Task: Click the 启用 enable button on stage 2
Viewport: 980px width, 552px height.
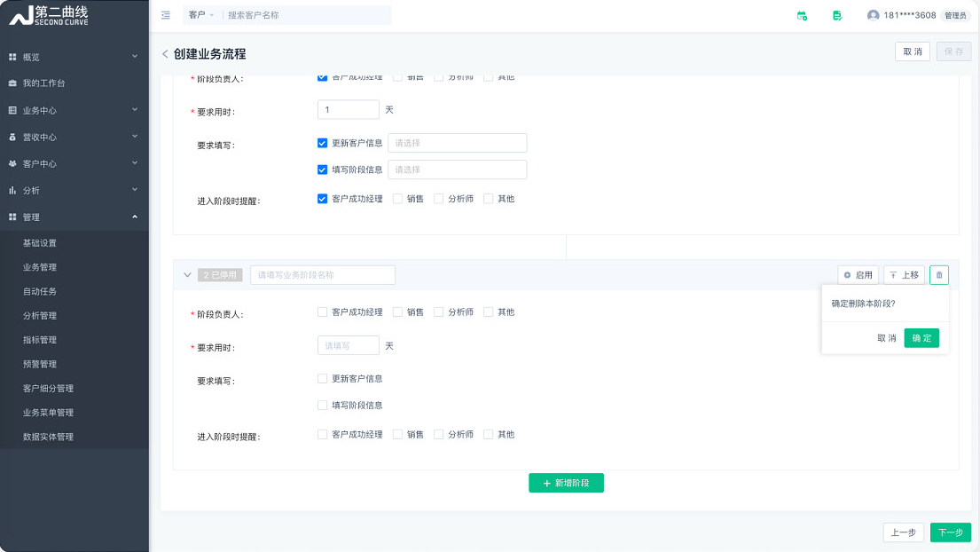Action: click(858, 274)
